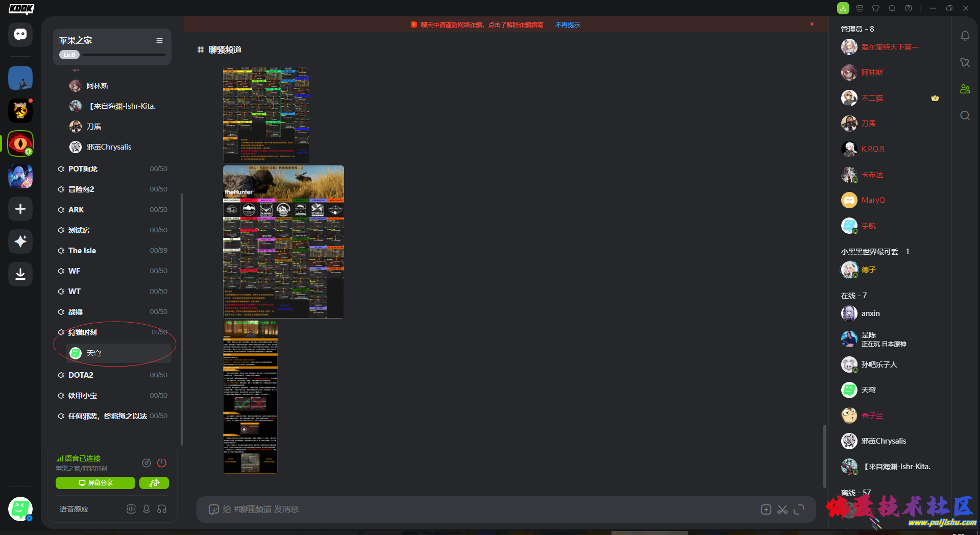The width and height of the screenshot is (980, 535).
Task: Click the add server plus icon
Action: pyautogui.click(x=20, y=209)
